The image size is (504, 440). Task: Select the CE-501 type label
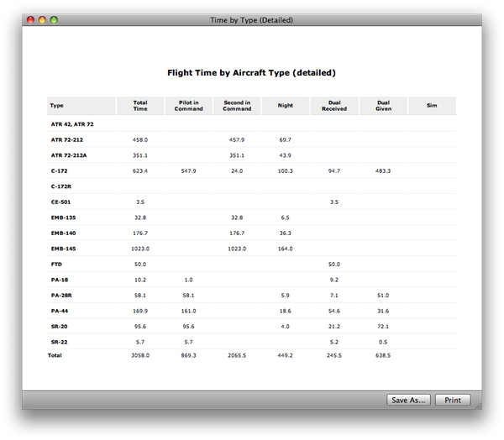60,202
